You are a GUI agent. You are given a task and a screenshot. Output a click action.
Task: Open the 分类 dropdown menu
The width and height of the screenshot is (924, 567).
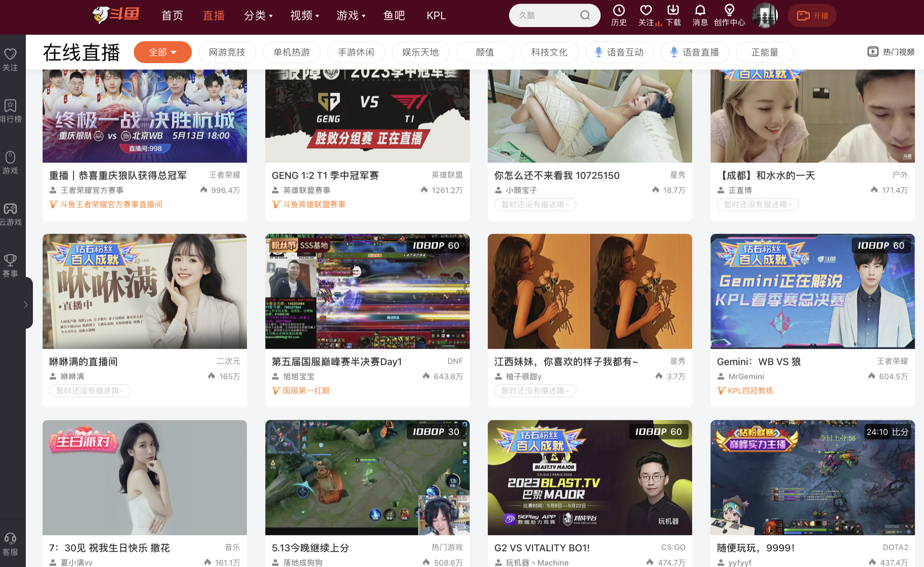click(x=258, y=16)
